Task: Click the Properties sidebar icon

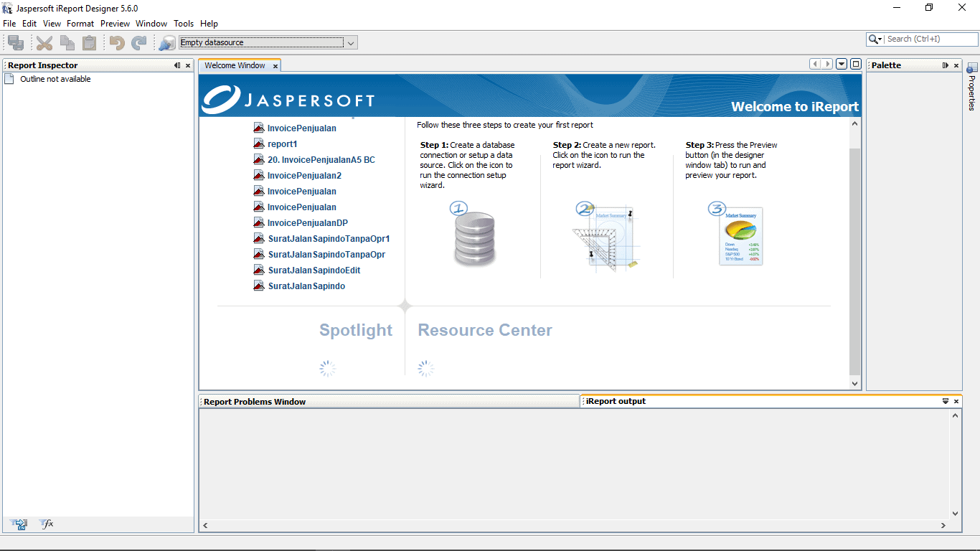Action: 972,68
